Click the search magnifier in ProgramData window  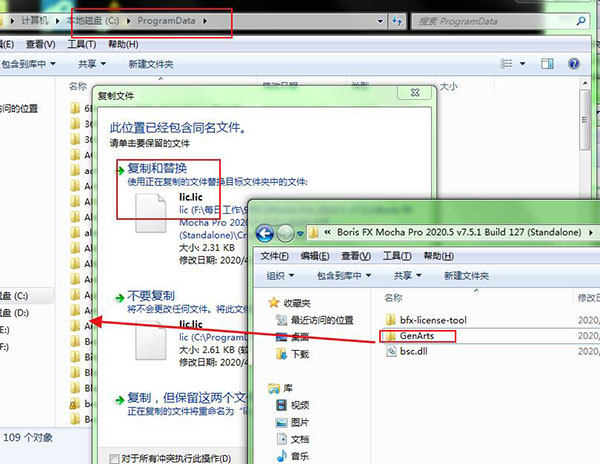tap(581, 21)
